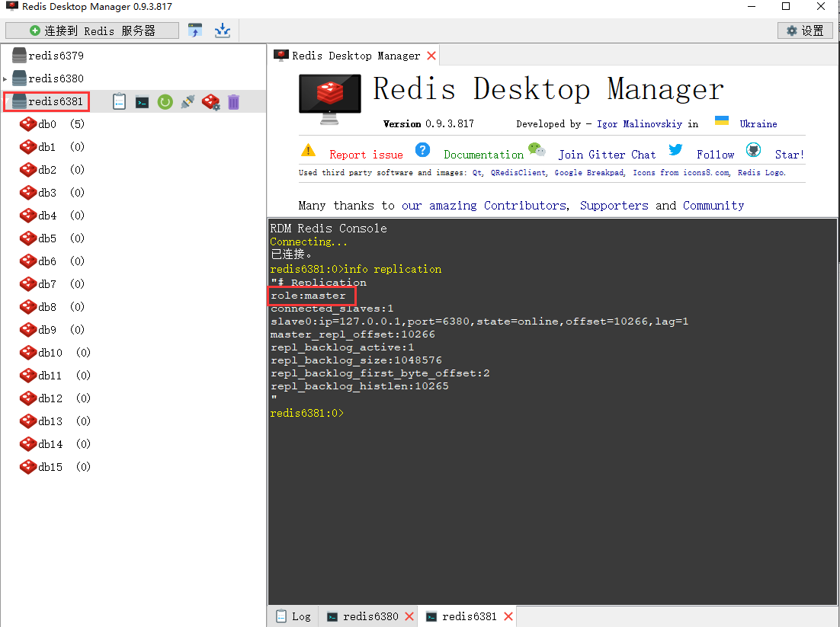The height and width of the screenshot is (627, 840).
Task: Click the Follow link
Action: click(715, 155)
